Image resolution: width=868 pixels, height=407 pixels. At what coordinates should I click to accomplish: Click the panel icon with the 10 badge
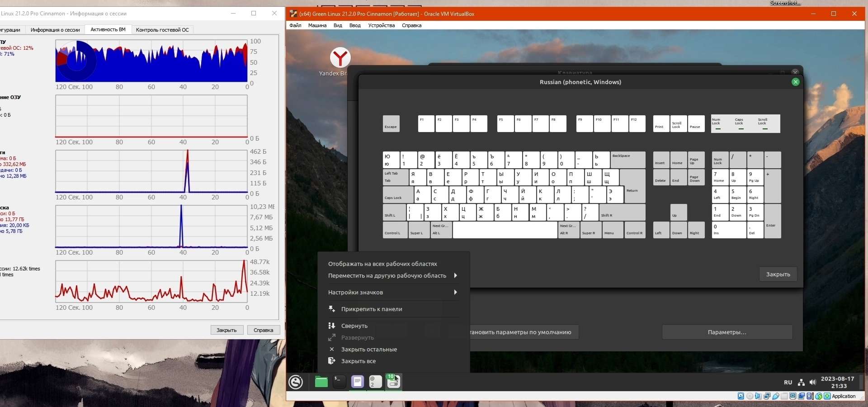[393, 382]
